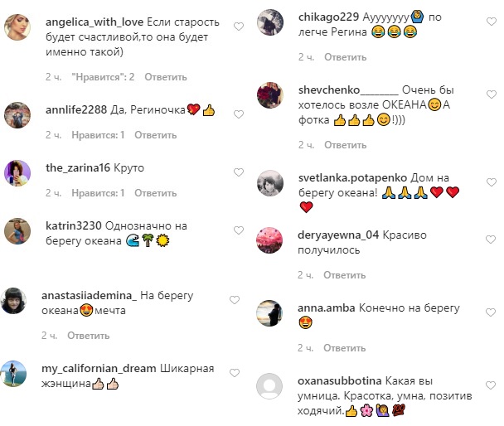
Task: Tap heart beside svetlanka.potapenko comment
Action: tap(492, 182)
